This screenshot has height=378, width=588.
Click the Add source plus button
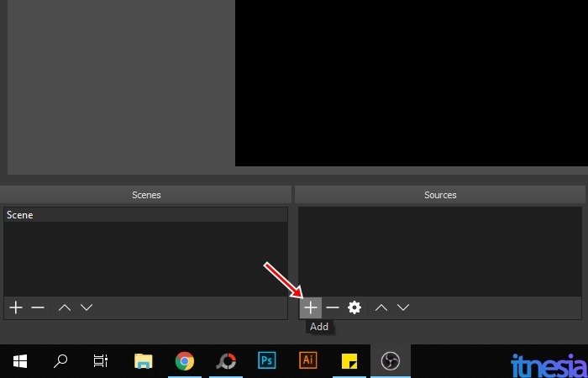point(311,308)
